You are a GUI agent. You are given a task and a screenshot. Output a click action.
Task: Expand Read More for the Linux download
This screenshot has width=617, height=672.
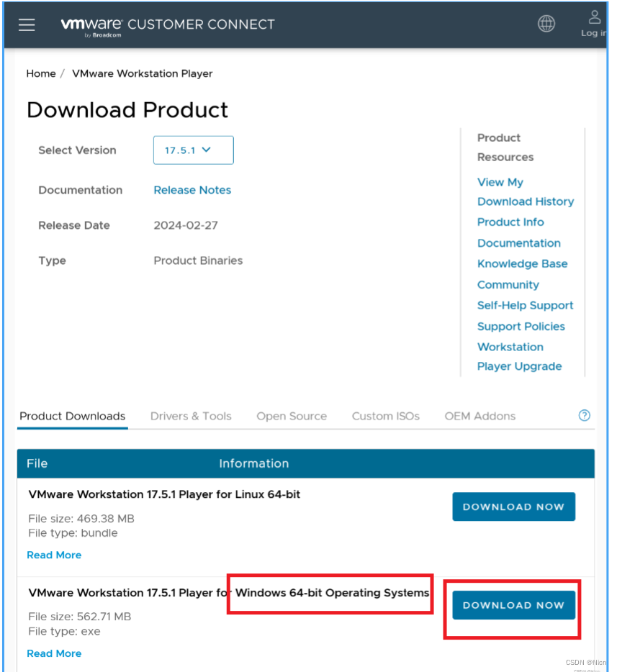coord(54,555)
